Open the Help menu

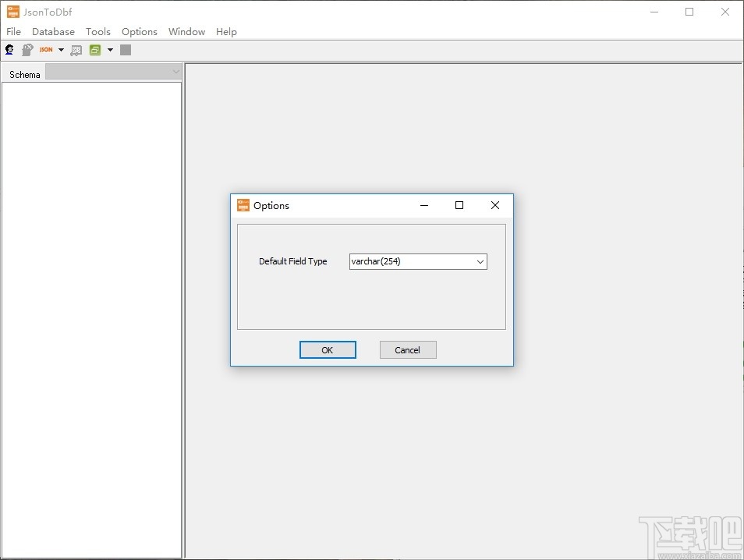[x=226, y=32]
